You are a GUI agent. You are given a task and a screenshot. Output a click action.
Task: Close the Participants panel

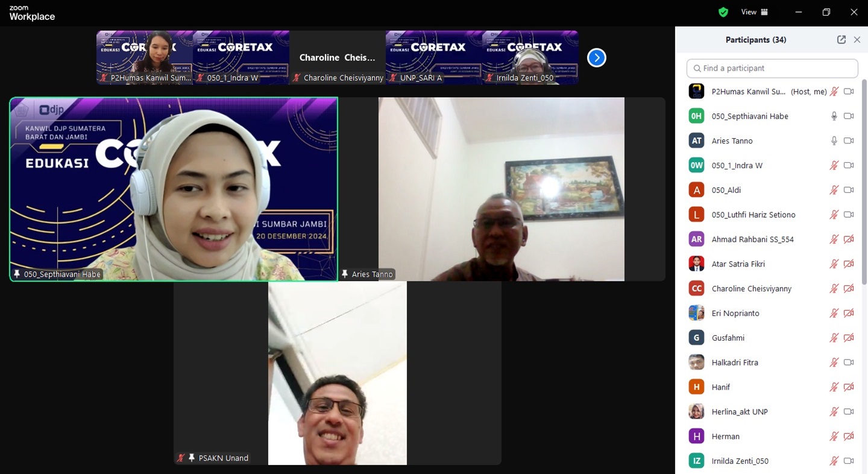point(857,40)
